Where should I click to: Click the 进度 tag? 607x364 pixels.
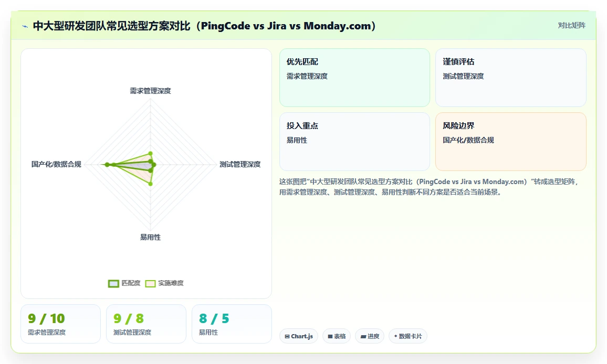click(370, 336)
